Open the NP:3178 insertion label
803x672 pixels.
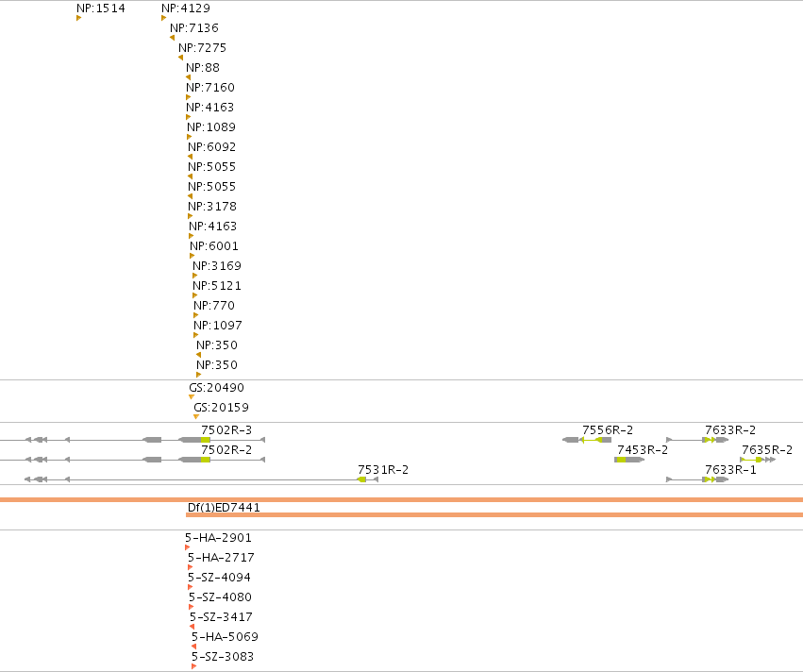[x=212, y=207]
